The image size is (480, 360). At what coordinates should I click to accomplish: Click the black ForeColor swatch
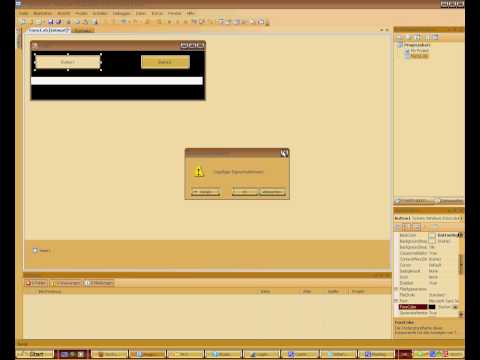[432, 307]
